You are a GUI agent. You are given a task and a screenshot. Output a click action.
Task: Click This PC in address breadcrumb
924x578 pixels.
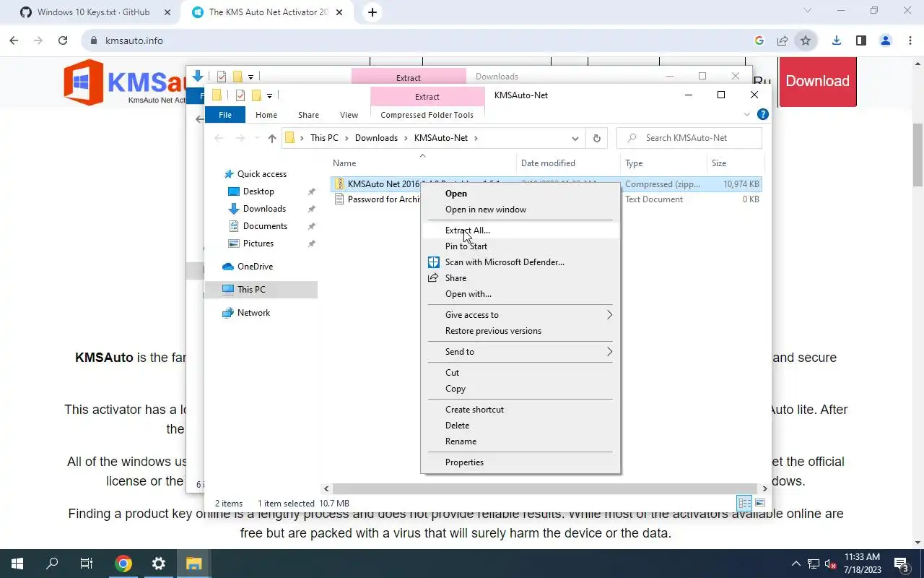pos(324,137)
